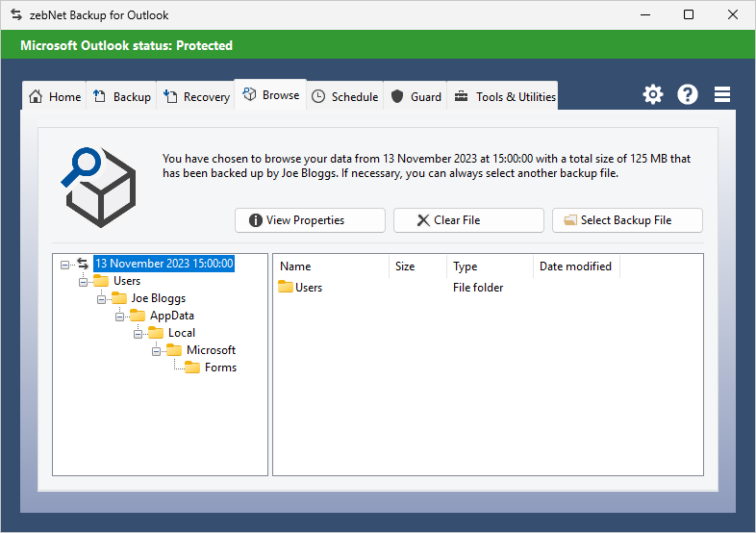Click the help question mark icon
The width and height of the screenshot is (756, 533).
click(688, 94)
